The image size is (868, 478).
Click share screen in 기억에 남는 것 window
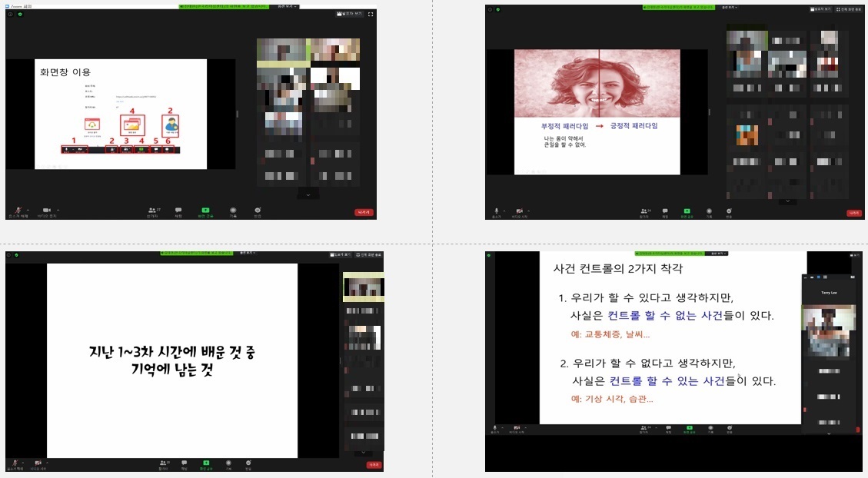pos(206,463)
